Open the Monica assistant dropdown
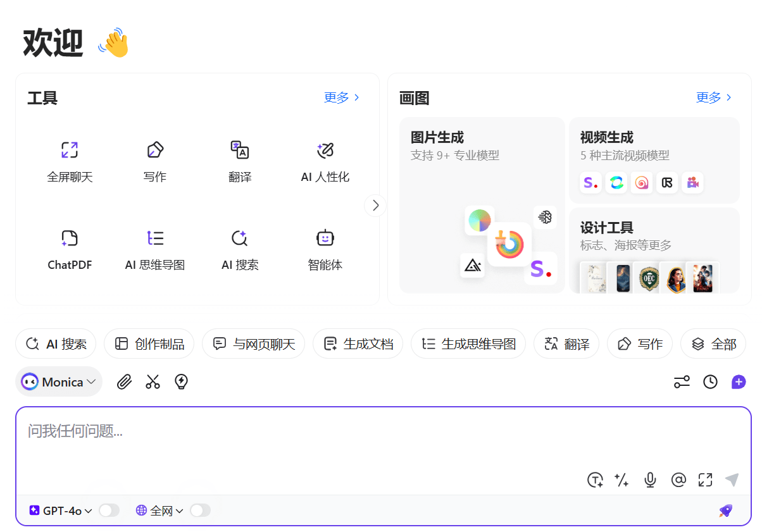 (x=58, y=381)
